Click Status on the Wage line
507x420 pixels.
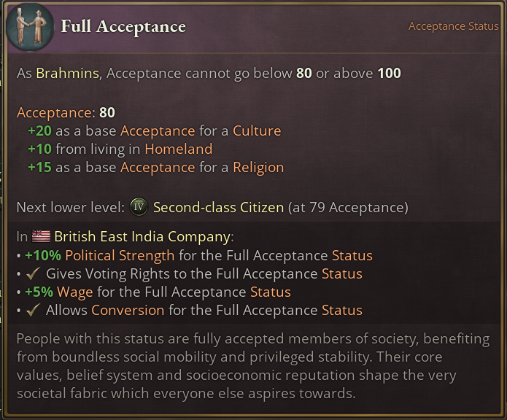(x=270, y=292)
